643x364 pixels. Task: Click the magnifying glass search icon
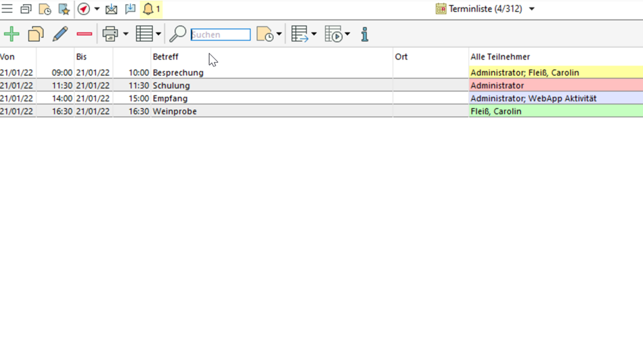[x=177, y=34]
